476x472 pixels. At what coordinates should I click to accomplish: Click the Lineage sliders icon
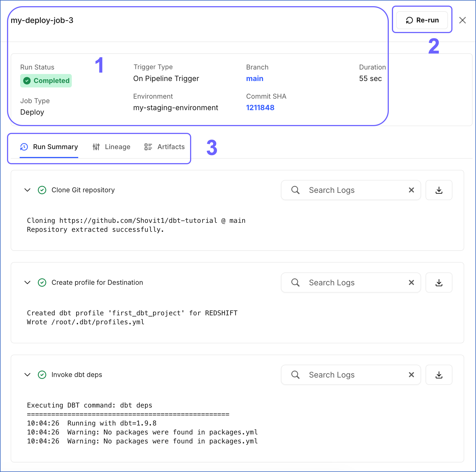pyautogui.click(x=96, y=147)
